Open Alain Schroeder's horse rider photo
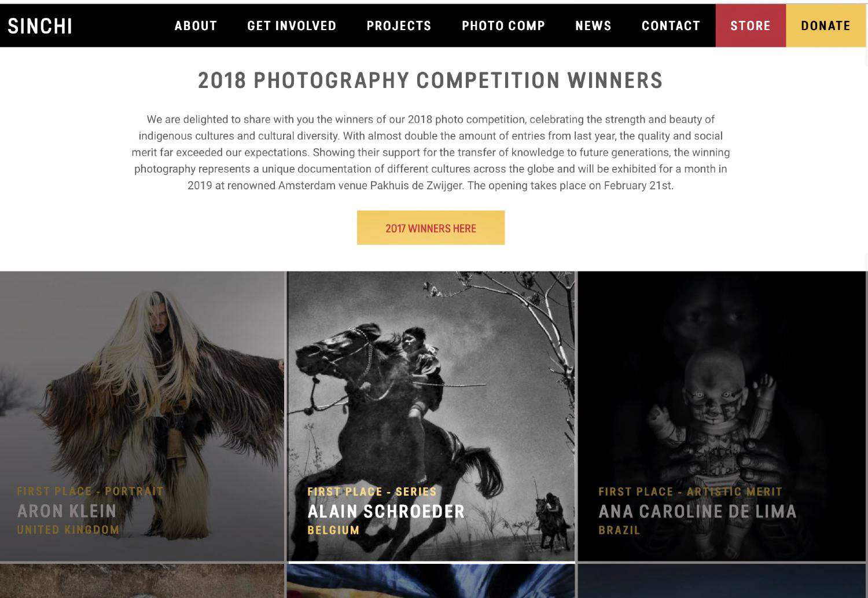This screenshot has height=598, width=868. (431, 416)
